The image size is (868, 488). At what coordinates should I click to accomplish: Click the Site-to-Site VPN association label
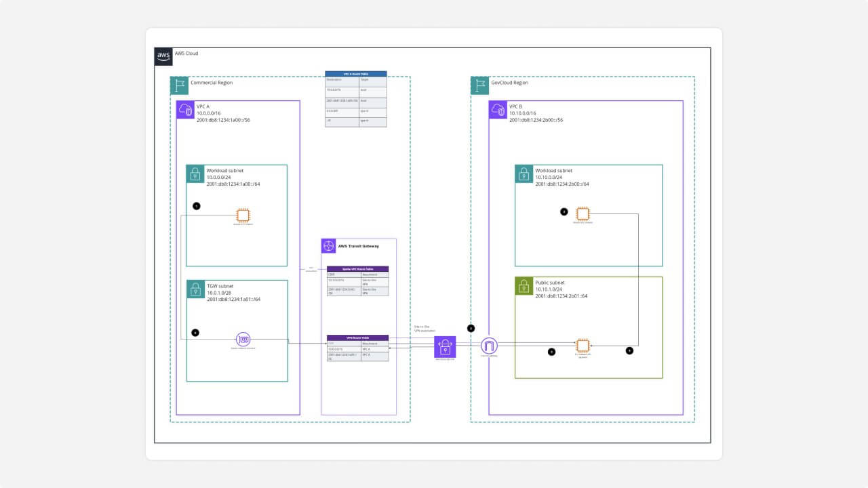(x=425, y=329)
